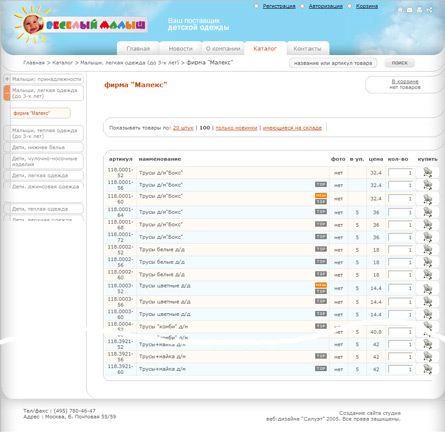Click the Авторизация link
This screenshot has width=445, height=432.
[326, 6]
